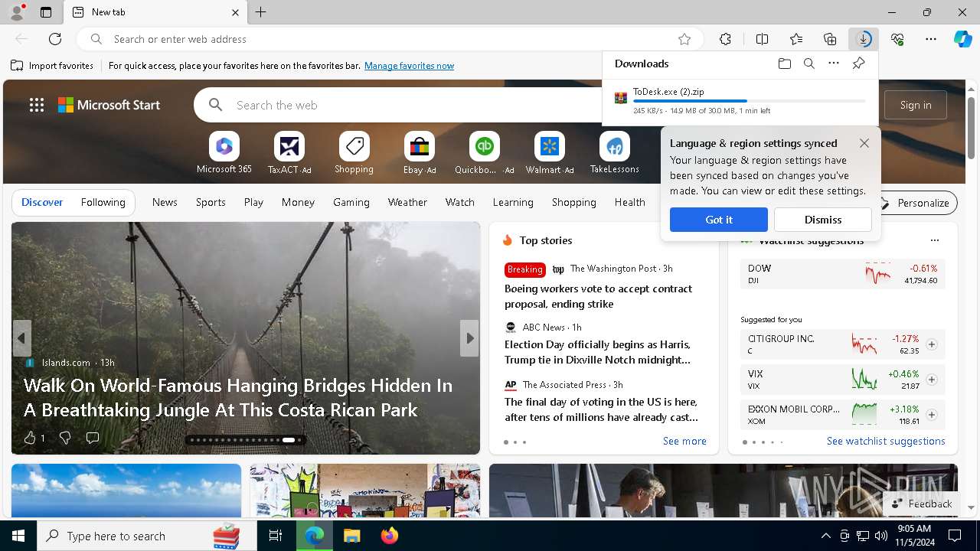980x551 pixels.
Task: Open the Favorites list icon
Action: pos(796,39)
